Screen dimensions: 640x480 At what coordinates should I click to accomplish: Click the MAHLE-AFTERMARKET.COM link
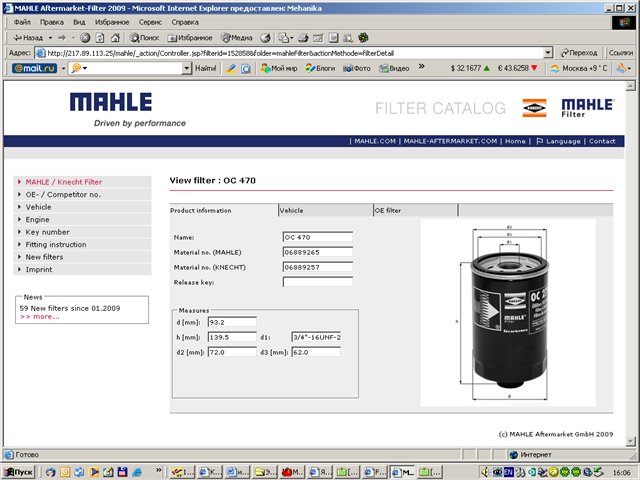[x=450, y=141]
